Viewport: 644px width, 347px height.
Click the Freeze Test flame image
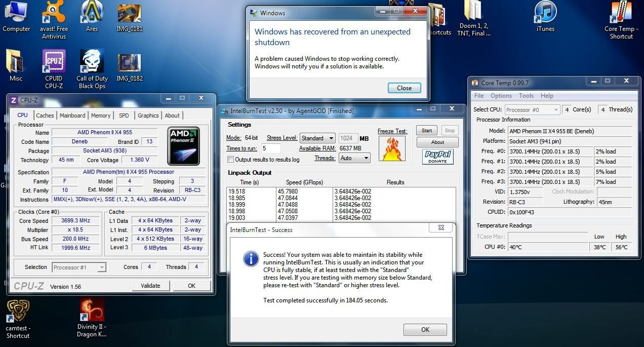[392, 149]
